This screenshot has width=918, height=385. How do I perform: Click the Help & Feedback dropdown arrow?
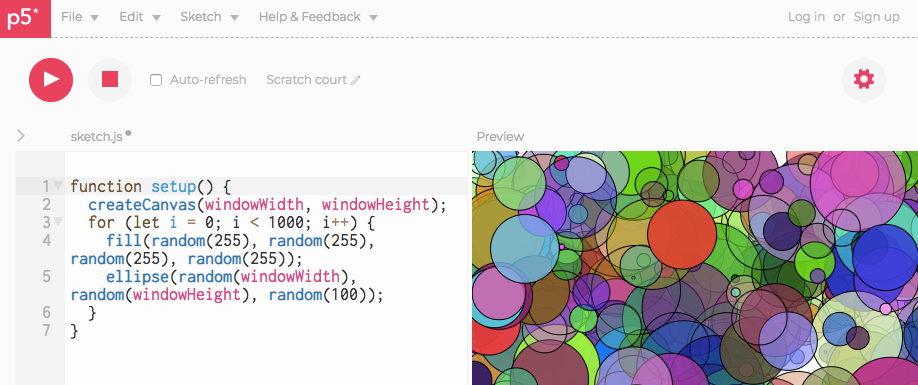(x=374, y=18)
